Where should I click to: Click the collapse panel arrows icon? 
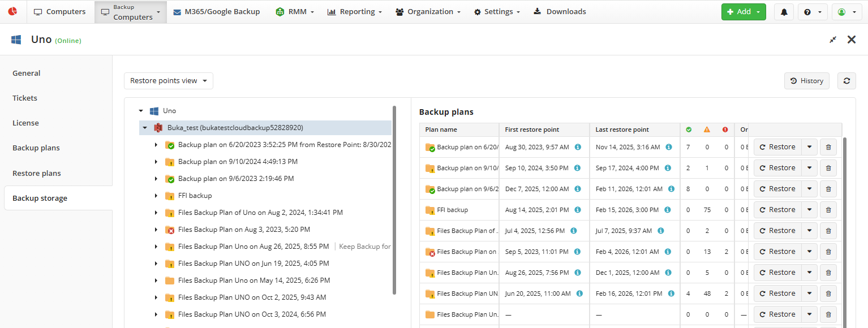(x=833, y=40)
